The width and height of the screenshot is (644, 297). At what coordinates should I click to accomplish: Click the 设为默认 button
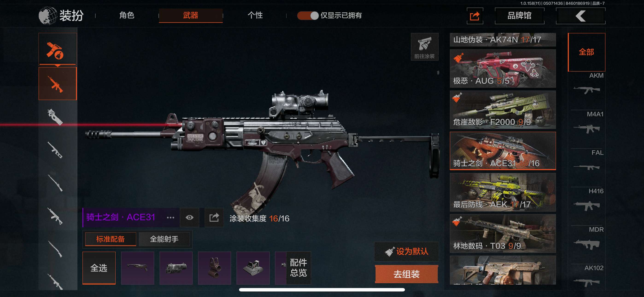[407, 251]
